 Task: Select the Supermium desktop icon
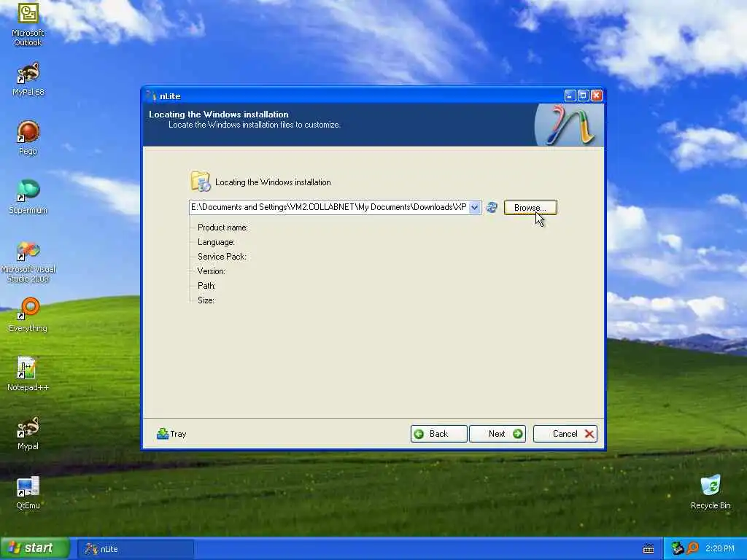pyautogui.click(x=28, y=197)
